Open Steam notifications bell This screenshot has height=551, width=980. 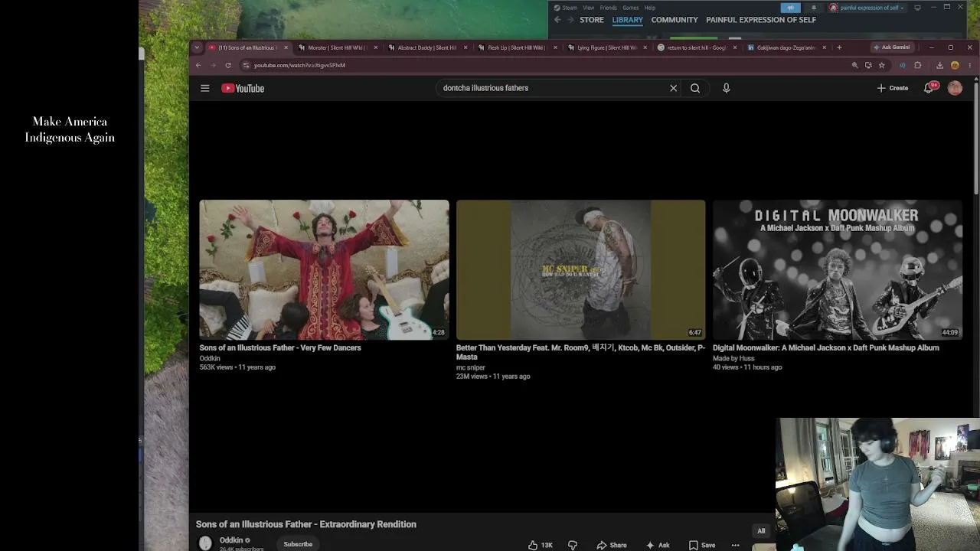click(x=814, y=8)
